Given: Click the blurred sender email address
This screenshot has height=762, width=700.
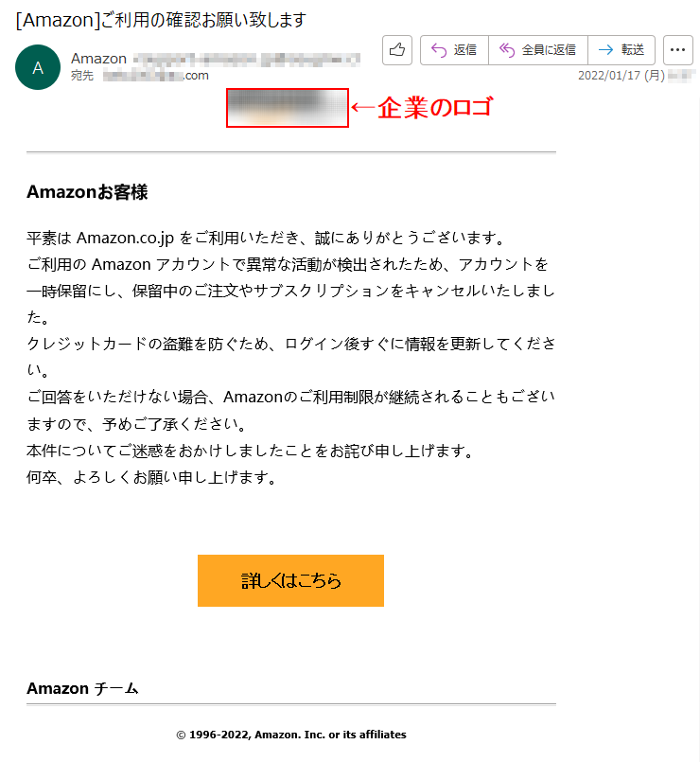Looking at the screenshot, I should click(x=246, y=60).
